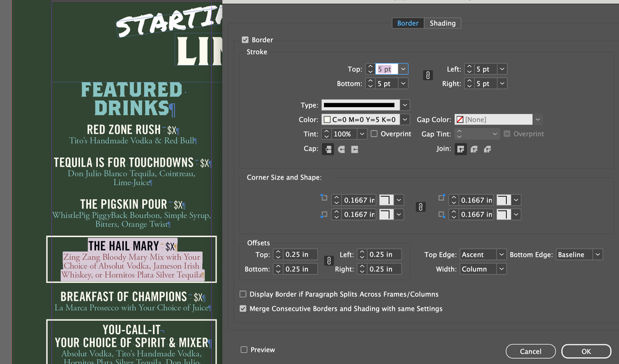Click the Bottom stroke stepper arrows

370,84
